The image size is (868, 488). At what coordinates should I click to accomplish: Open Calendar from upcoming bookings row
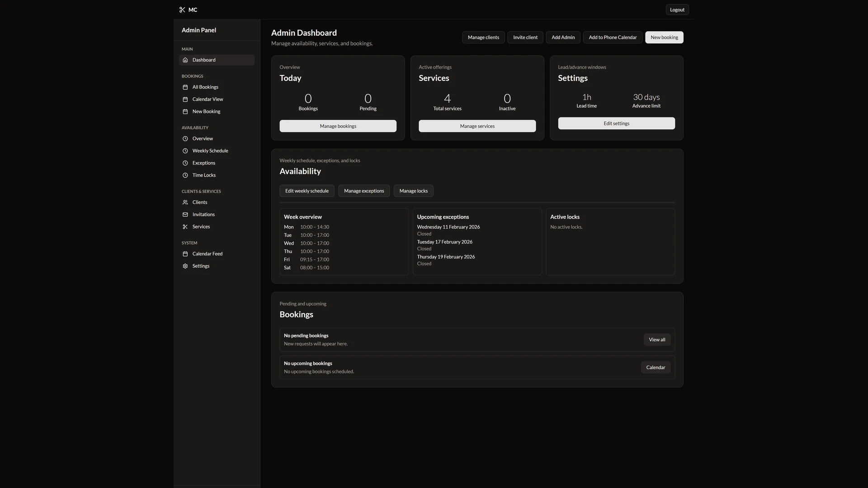(x=656, y=368)
